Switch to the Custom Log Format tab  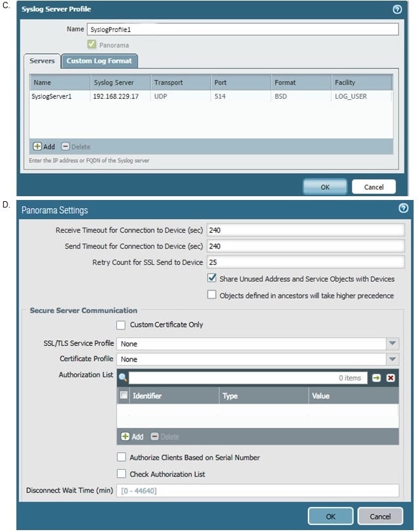99,61
